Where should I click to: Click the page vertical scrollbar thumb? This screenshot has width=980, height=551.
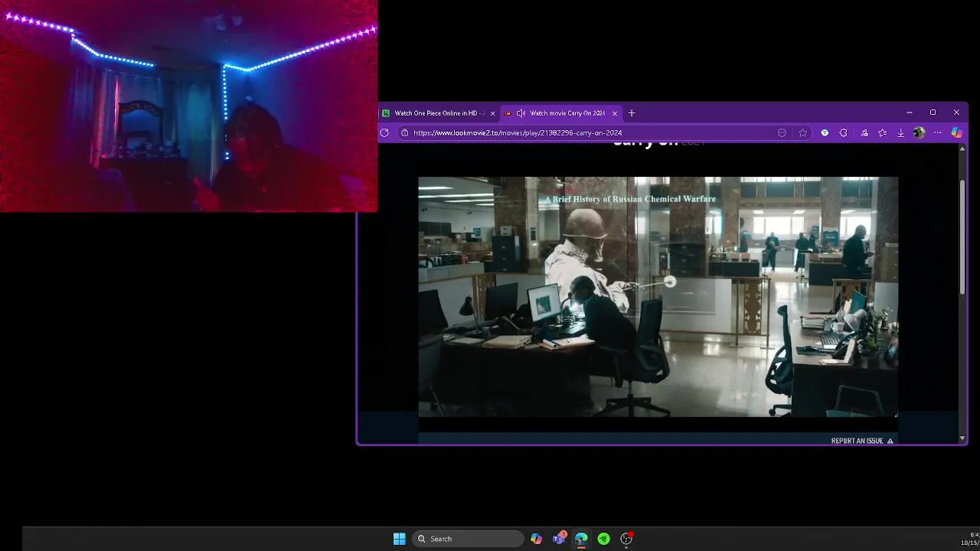(962, 237)
